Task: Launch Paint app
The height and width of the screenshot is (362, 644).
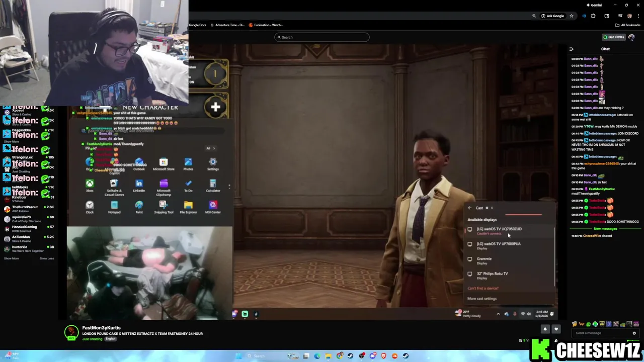Action: pyautogui.click(x=139, y=207)
